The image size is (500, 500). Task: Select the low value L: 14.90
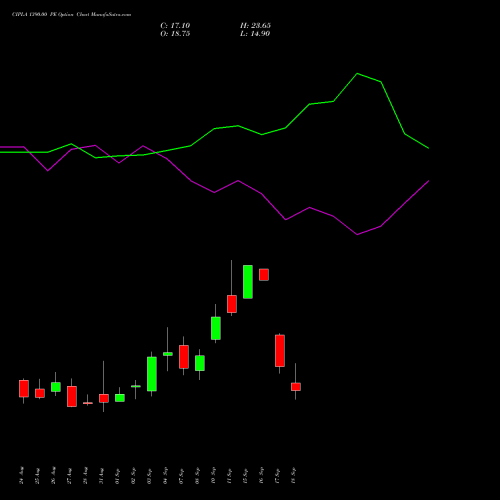[x=255, y=34]
